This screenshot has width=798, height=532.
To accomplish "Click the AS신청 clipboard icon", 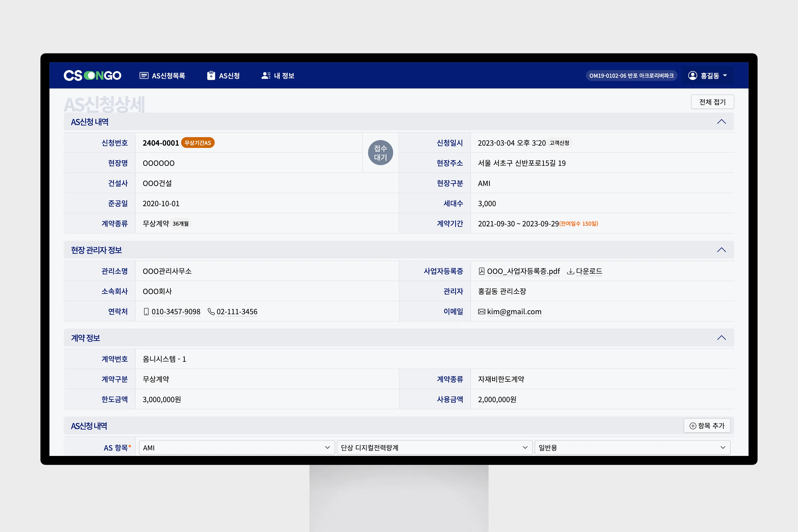I will point(211,75).
